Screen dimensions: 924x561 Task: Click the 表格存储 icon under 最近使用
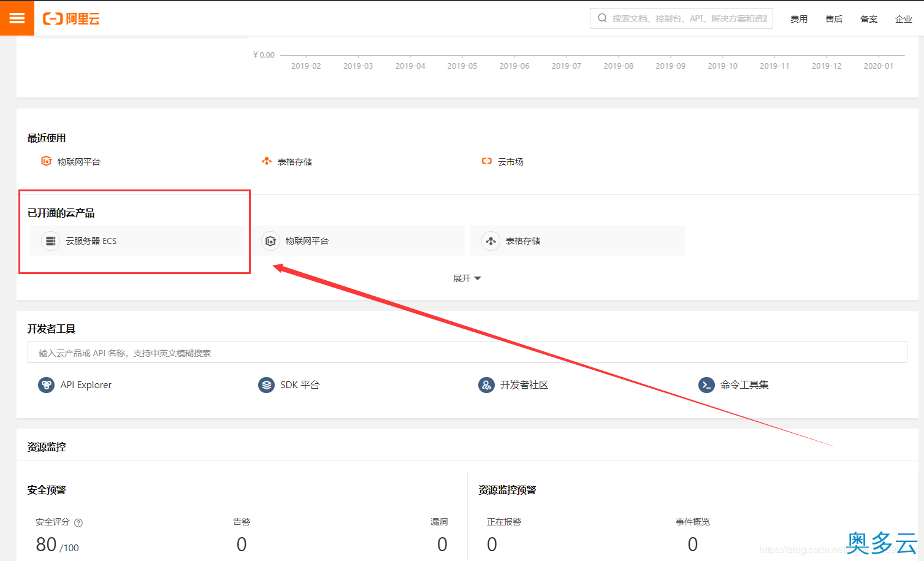tap(266, 161)
